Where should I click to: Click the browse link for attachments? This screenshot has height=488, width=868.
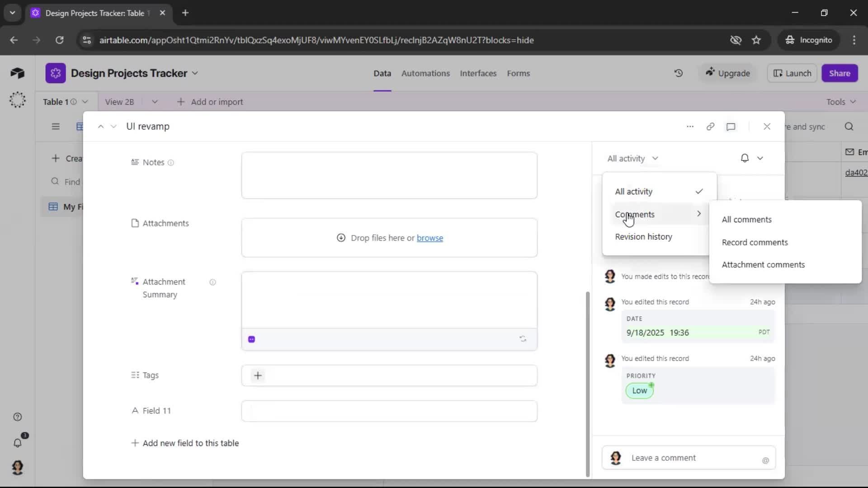point(429,238)
